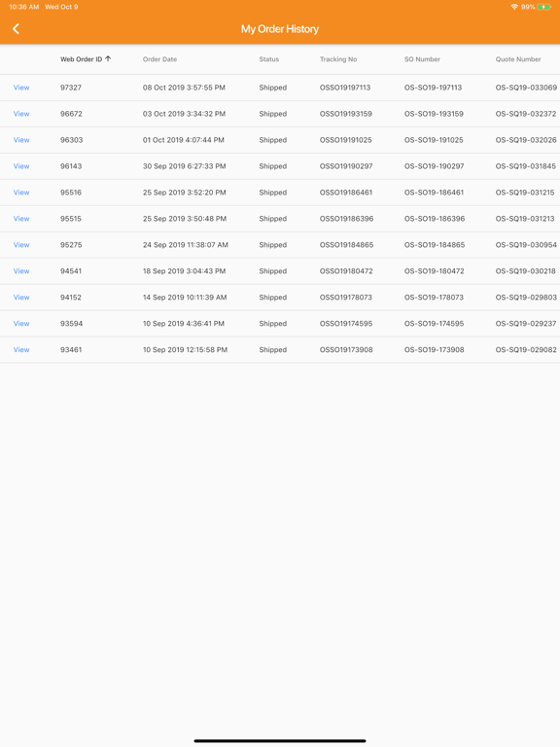Screen dimensions: 560x747
Task: Sort by Status column header
Action: 269,59
